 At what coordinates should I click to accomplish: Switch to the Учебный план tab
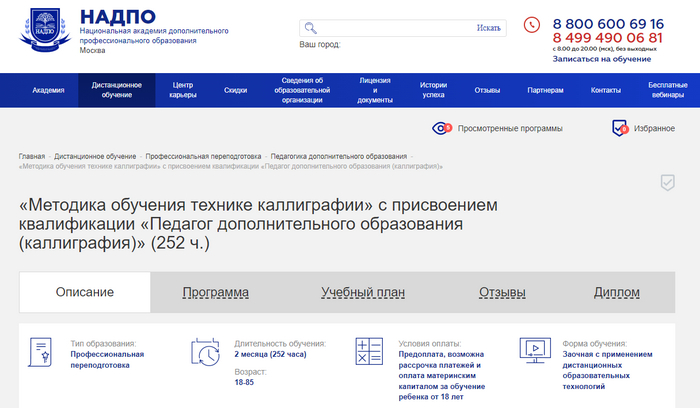pos(362,293)
